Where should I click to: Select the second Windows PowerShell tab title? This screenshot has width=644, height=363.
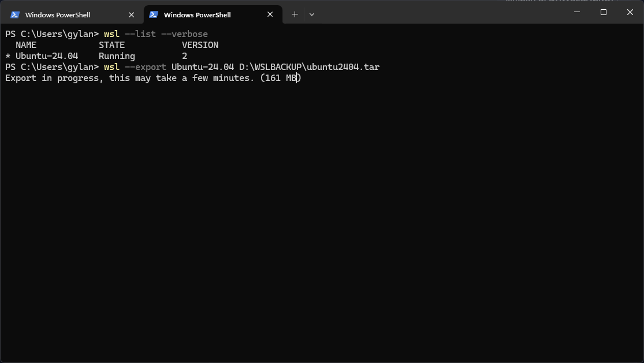[x=197, y=15]
